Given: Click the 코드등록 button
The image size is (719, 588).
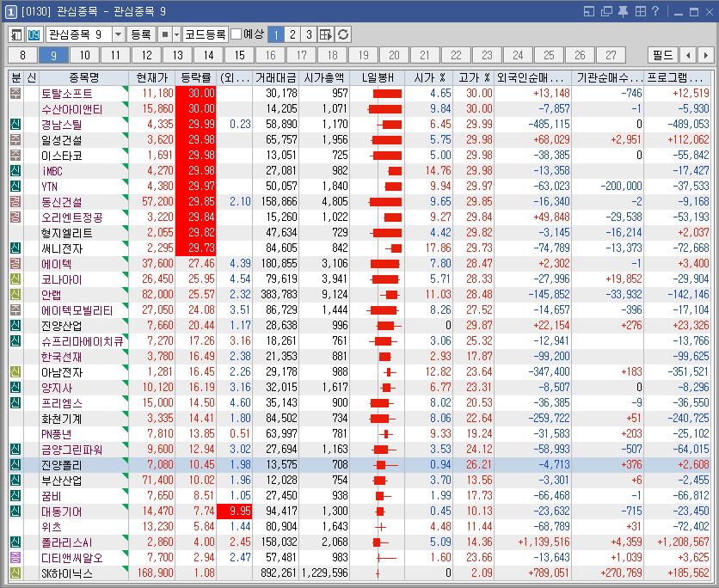Looking at the screenshot, I should click(206, 35).
